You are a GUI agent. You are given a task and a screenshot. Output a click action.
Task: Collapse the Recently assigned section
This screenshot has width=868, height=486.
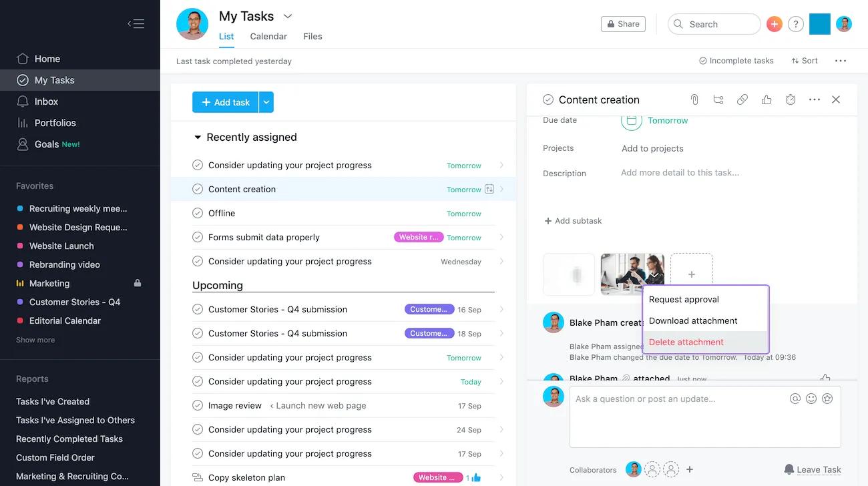(198, 137)
